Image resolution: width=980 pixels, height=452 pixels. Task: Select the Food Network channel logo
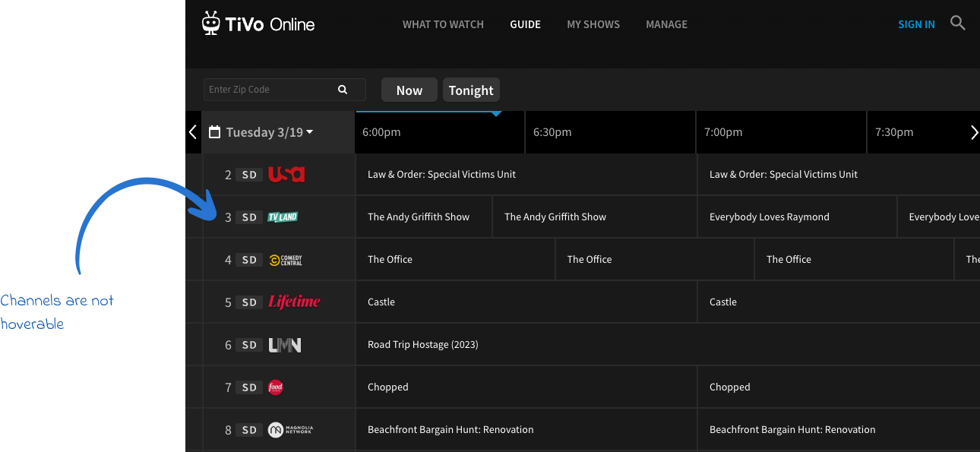(276, 387)
